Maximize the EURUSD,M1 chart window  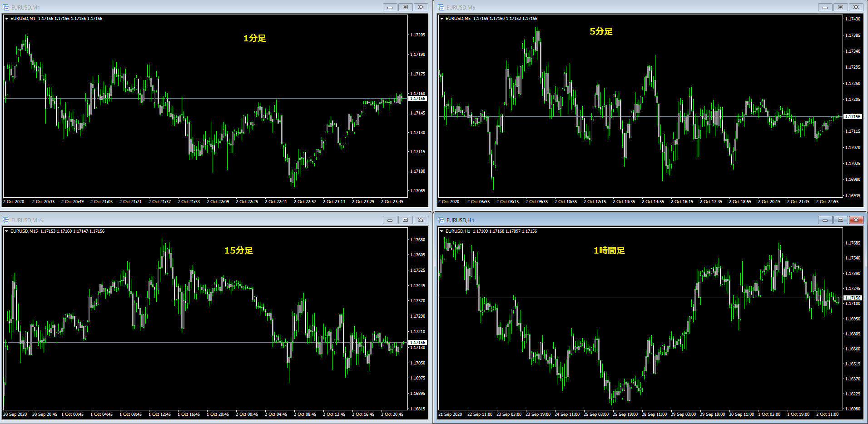[406, 7]
